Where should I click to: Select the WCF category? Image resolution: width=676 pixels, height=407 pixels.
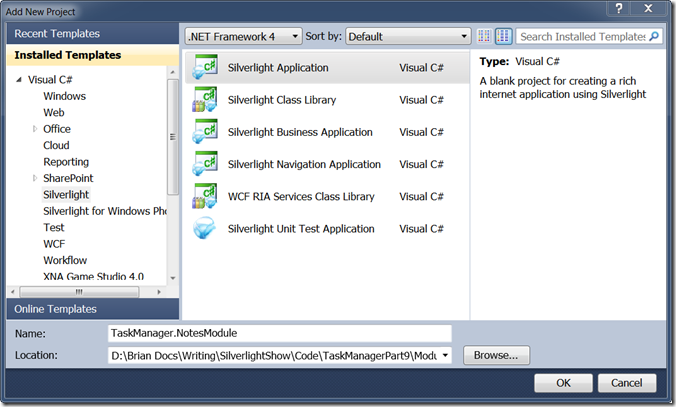54,244
